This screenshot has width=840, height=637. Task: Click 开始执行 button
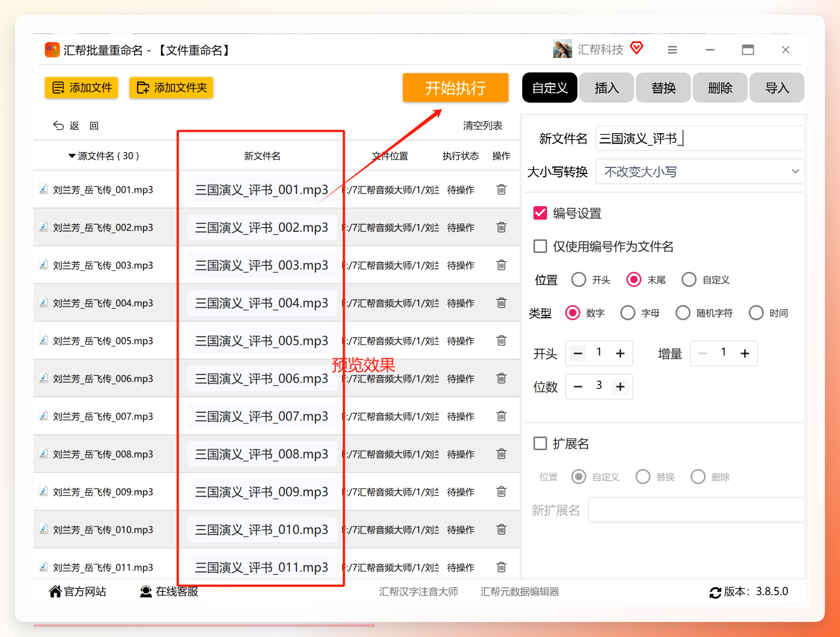(x=455, y=88)
